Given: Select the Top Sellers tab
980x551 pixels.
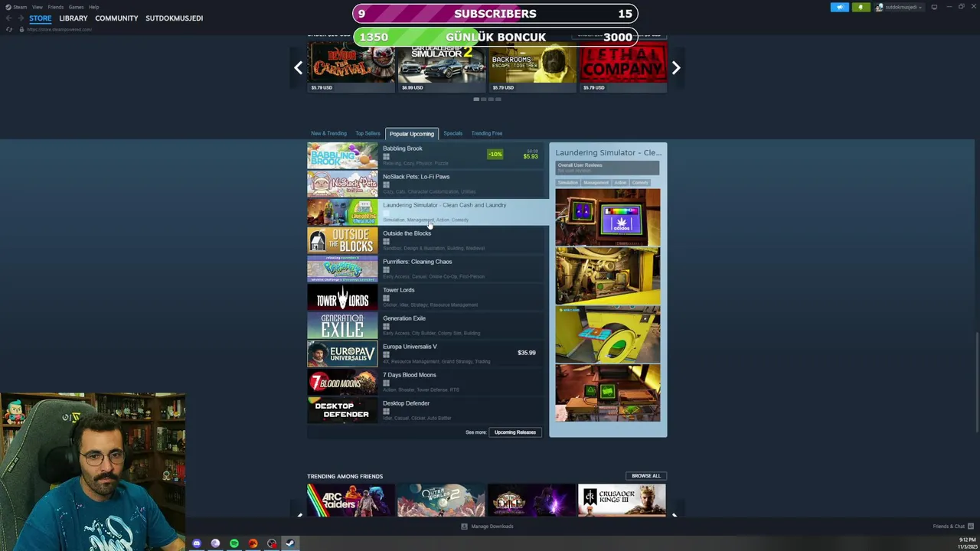Looking at the screenshot, I should pos(367,133).
